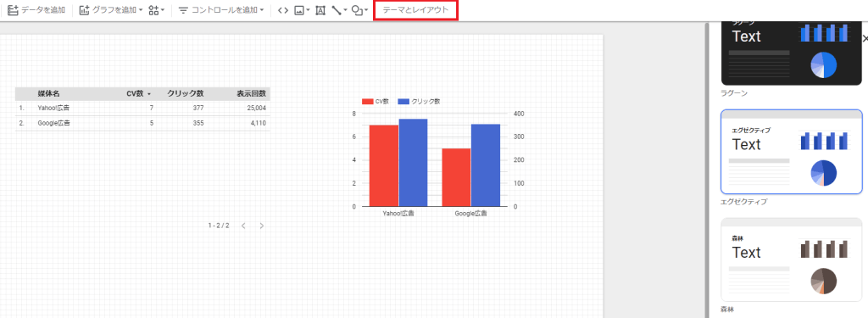Open the テーマとレイアウト panel

[x=415, y=10]
